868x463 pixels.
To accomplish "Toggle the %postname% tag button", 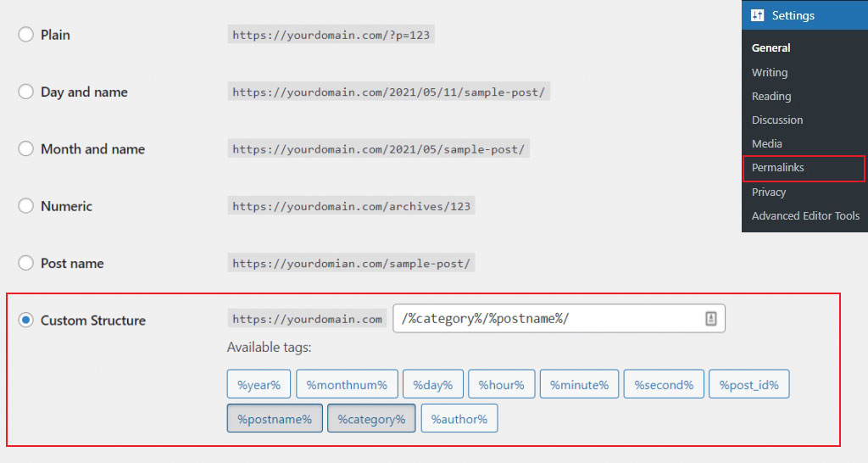I will [x=275, y=419].
